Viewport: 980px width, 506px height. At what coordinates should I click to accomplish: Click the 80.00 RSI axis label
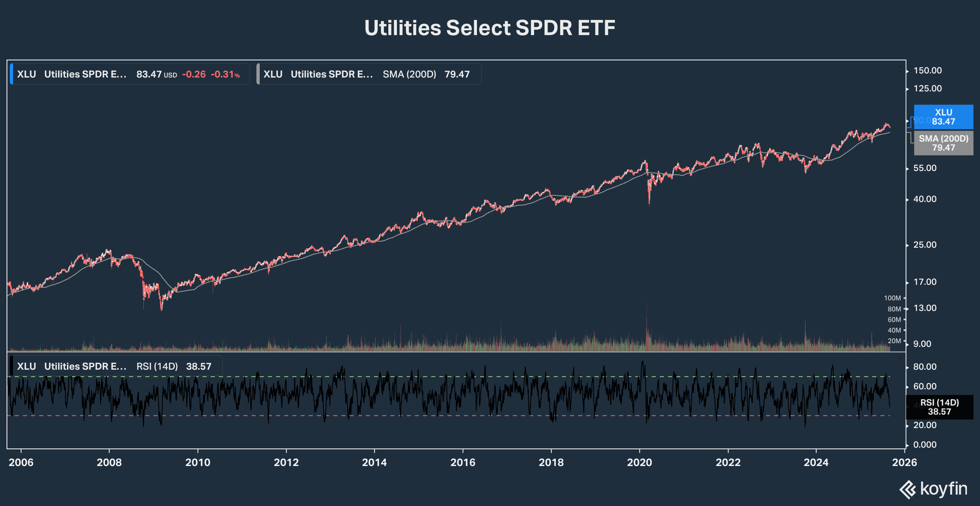pos(924,366)
